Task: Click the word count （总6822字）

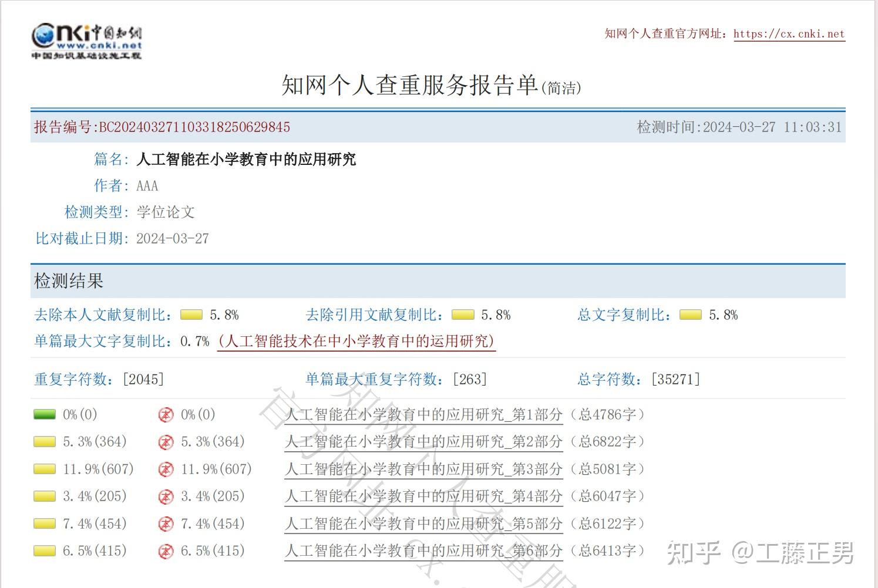Action: 608,442
